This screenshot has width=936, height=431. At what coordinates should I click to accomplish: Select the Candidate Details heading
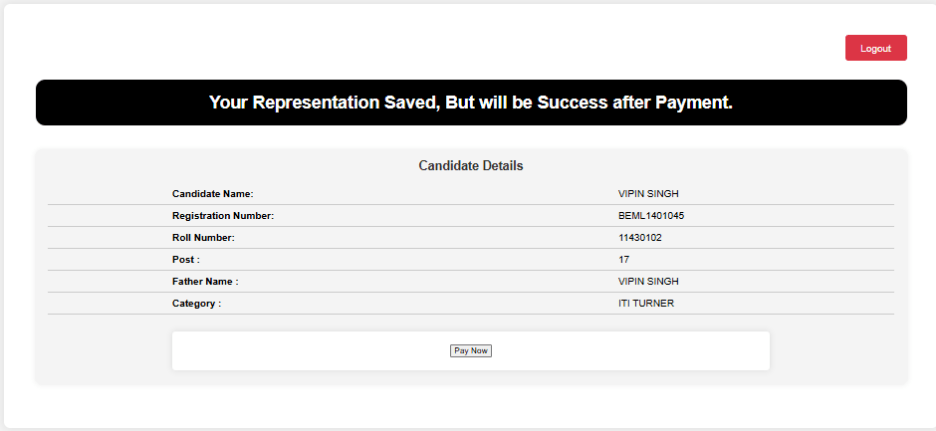tap(470, 165)
